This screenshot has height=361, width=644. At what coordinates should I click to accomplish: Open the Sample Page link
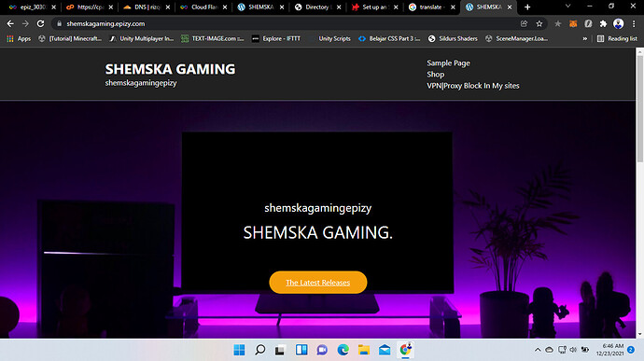tap(448, 62)
